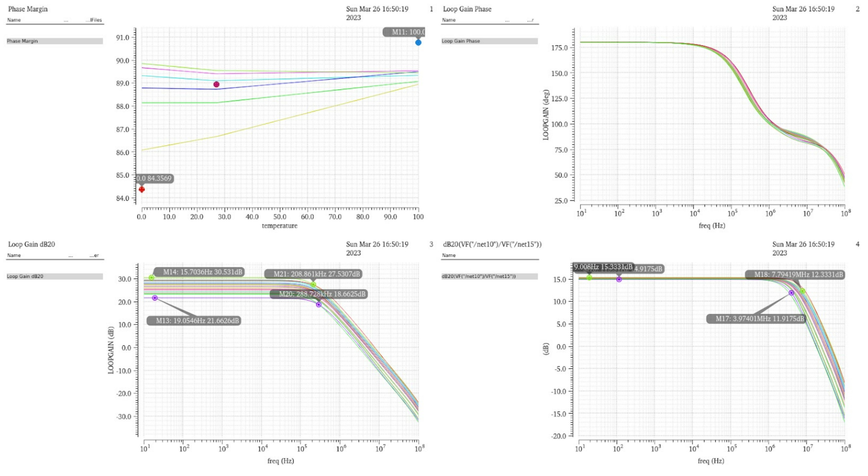Viewport: 868px width, 476px height.
Task: Select the dB20(VF("/net10")/VF("/net15")) legend entry
Action: point(478,276)
